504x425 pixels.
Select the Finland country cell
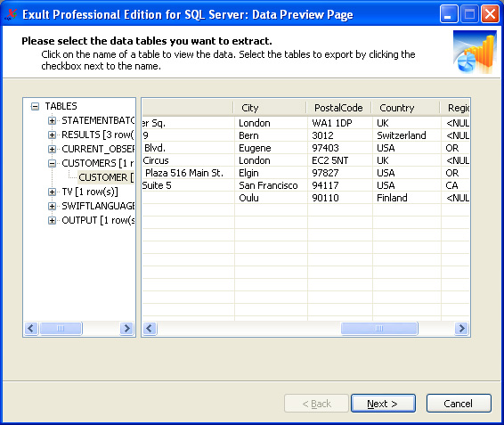pyautogui.click(x=407, y=198)
